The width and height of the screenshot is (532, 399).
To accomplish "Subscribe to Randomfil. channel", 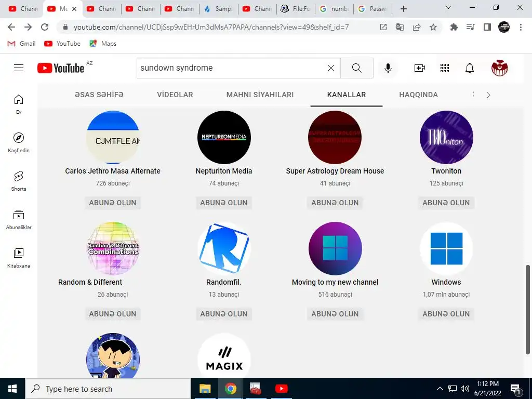I will 224,314.
